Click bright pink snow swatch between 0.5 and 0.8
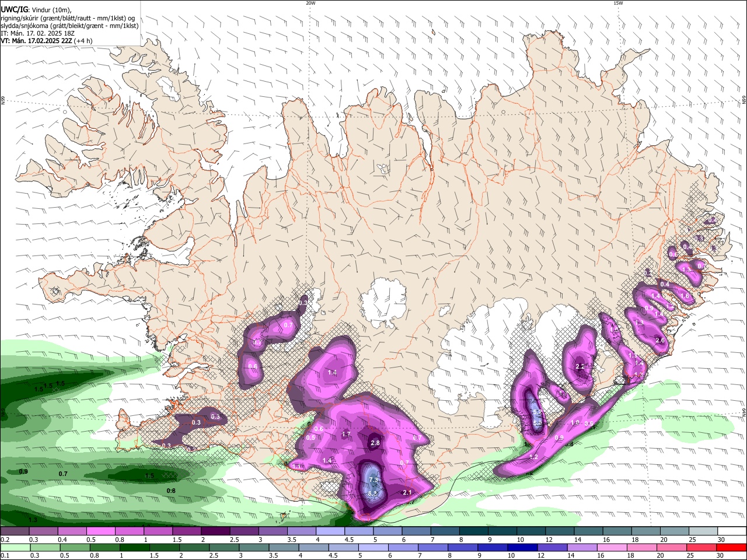Image resolution: width=747 pixels, height=560 pixels. [x=100, y=531]
